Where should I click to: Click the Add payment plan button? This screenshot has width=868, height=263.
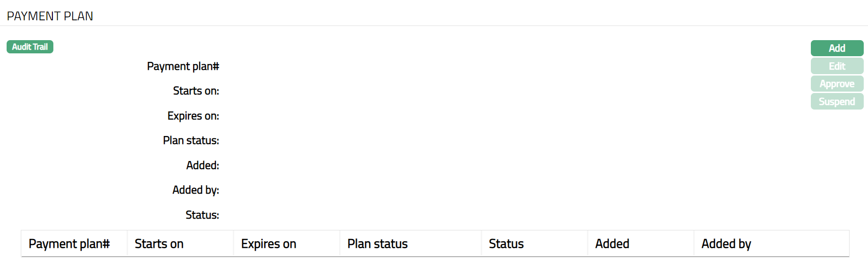click(x=837, y=48)
